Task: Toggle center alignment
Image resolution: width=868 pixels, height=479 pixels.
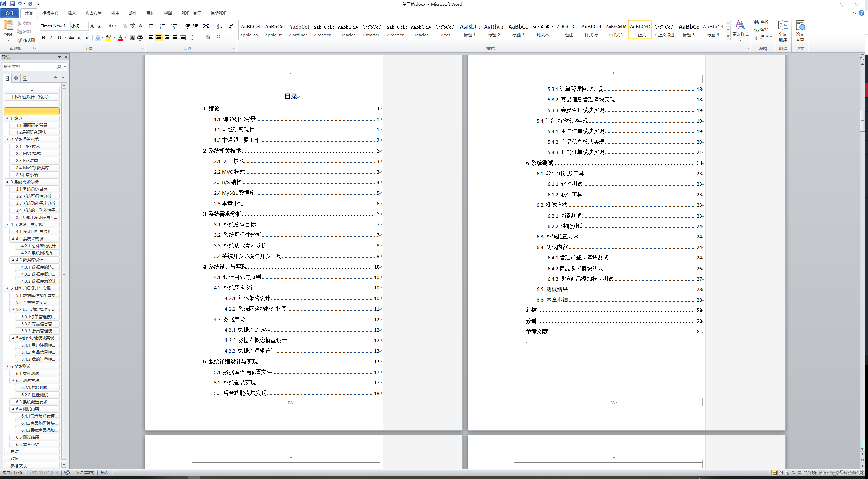Action: click(x=159, y=37)
